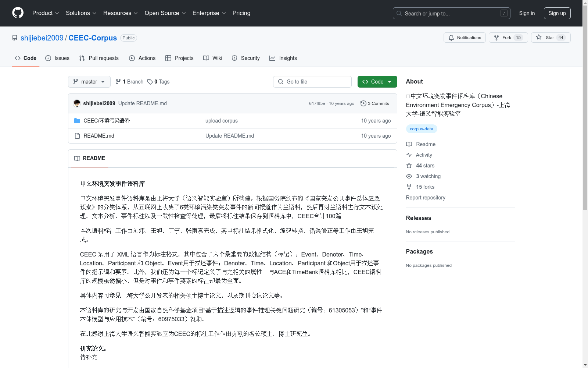Click the star icon beside 44 stars
The image size is (588, 368).
pyautogui.click(x=409, y=166)
